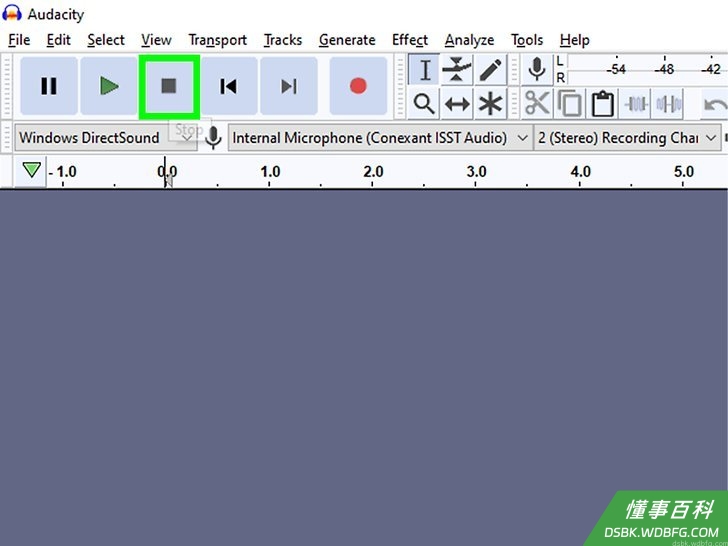
Task: Paste using the clipboard icon
Action: pos(603,104)
